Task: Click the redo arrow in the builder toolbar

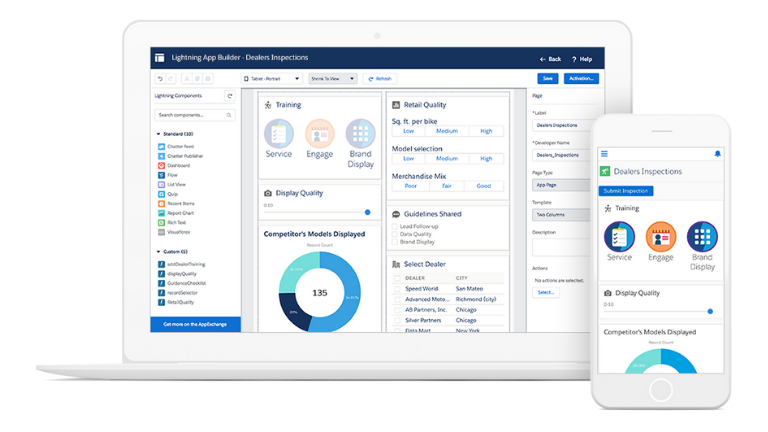Action: (170, 79)
